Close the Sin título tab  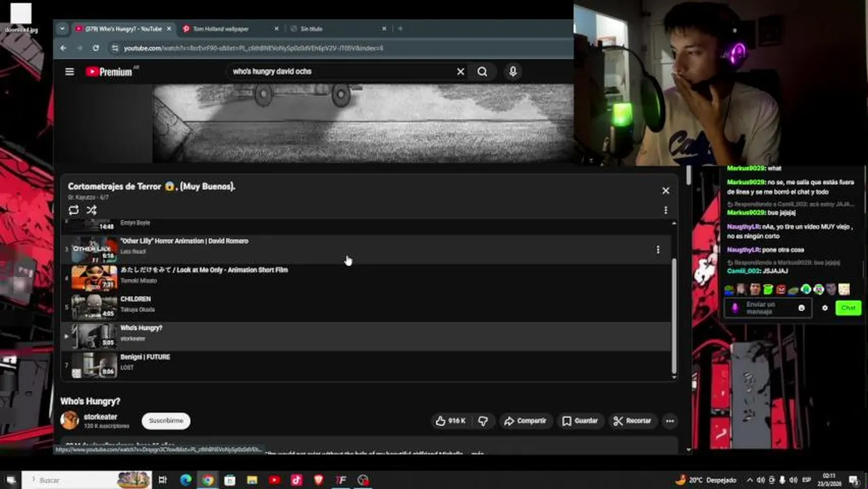384,29
